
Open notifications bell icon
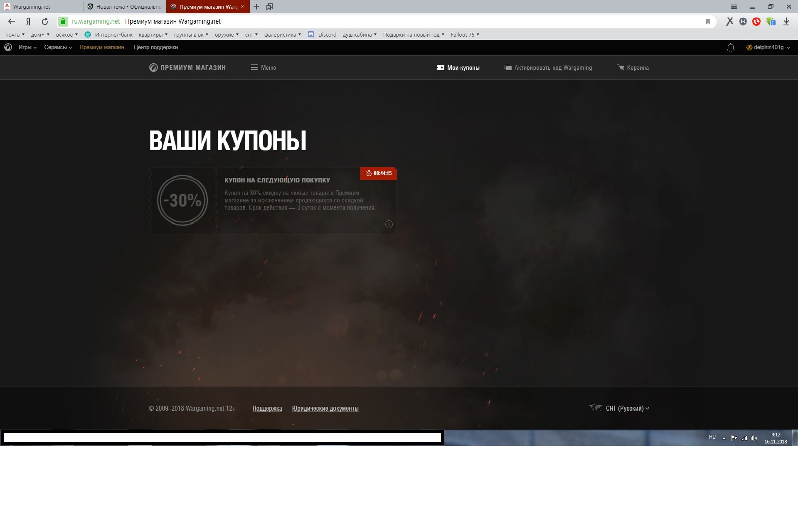point(731,48)
